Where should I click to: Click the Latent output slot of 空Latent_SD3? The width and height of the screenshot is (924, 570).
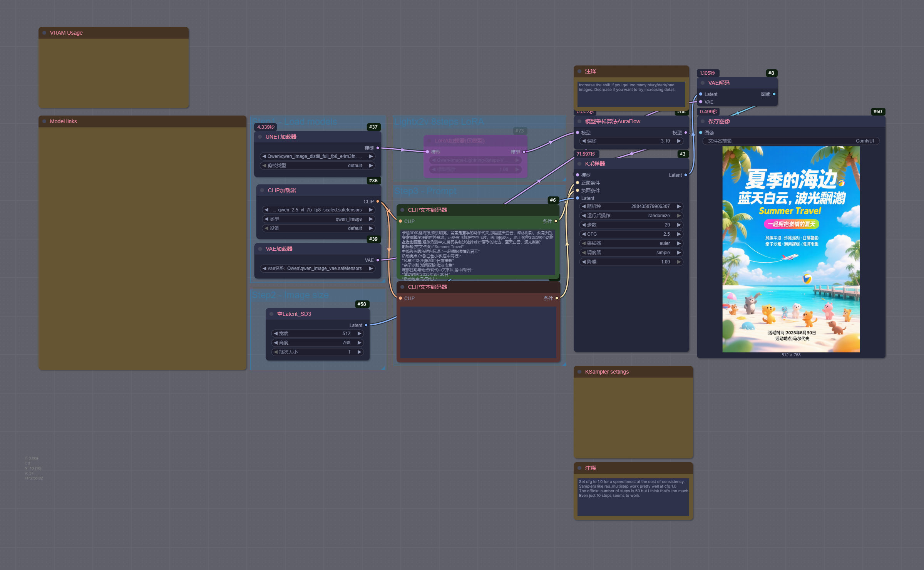coord(366,325)
